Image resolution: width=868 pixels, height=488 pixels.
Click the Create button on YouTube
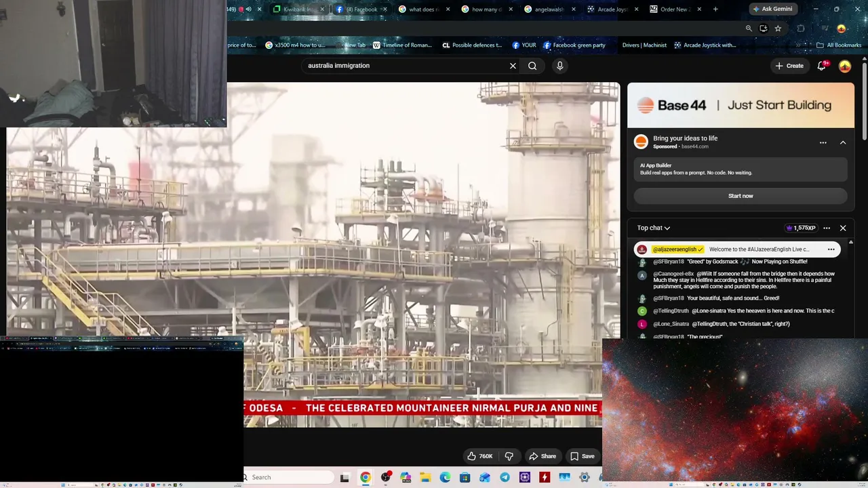tap(789, 66)
